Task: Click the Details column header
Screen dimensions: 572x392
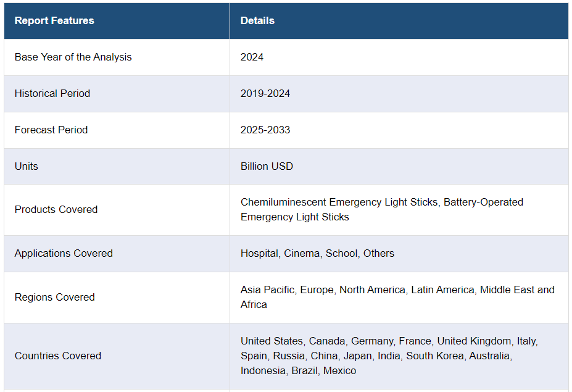Action: coord(257,21)
